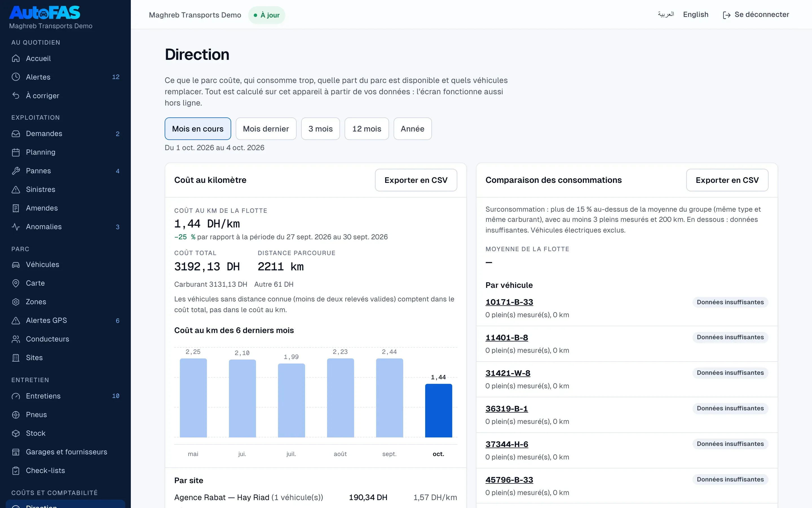Viewport: 812px width, 508px height.
Task: Open vehicle 45796-B-33 link
Action: click(x=509, y=480)
